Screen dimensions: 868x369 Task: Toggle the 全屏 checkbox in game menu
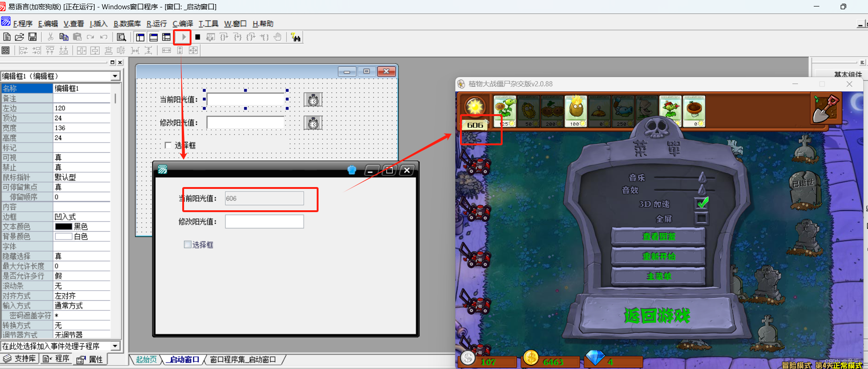pos(702,218)
